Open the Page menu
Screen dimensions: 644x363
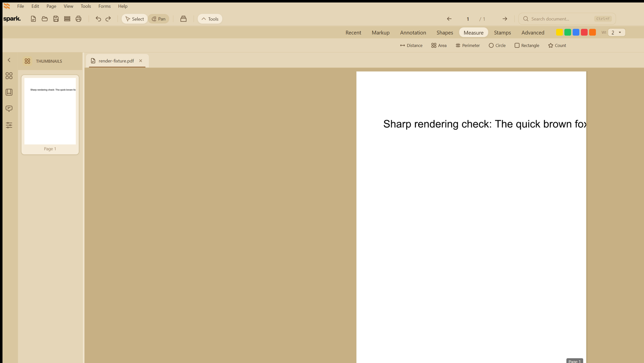(52, 6)
